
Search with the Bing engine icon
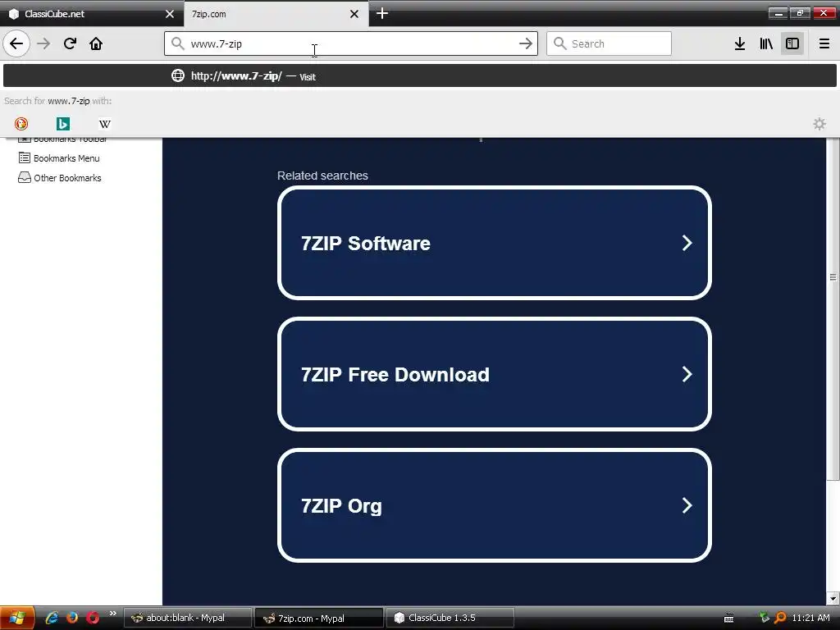62,124
